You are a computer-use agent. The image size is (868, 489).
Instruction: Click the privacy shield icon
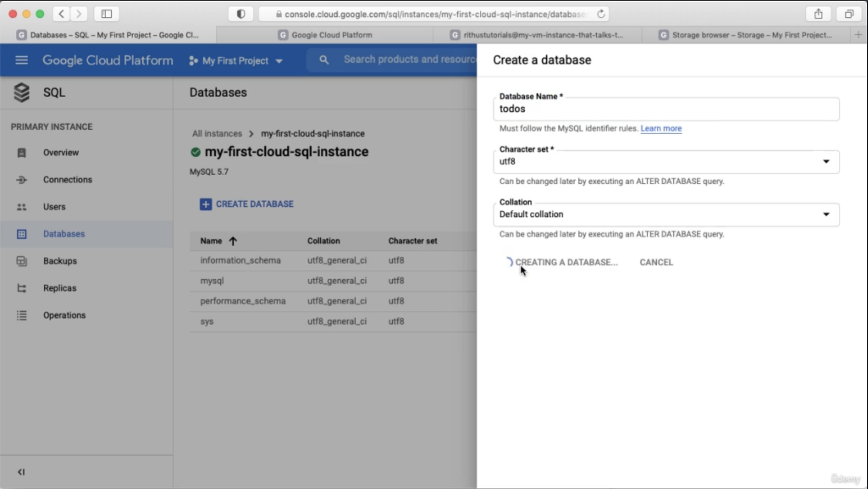coord(241,14)
